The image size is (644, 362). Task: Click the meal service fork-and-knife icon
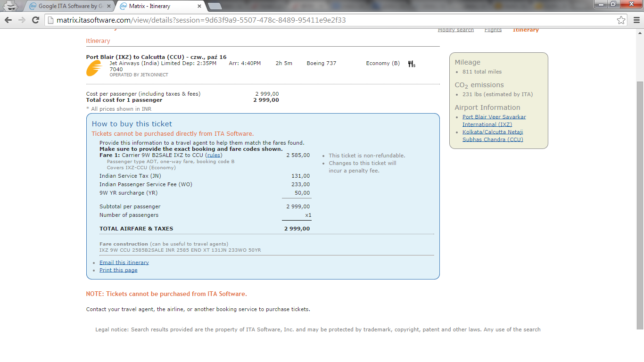(411, 64)
